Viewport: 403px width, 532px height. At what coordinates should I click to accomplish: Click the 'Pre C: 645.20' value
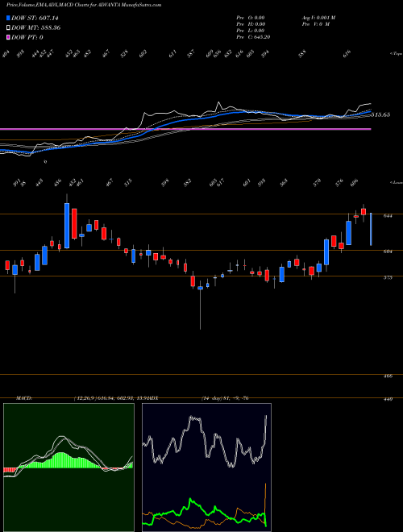point(253,37)
